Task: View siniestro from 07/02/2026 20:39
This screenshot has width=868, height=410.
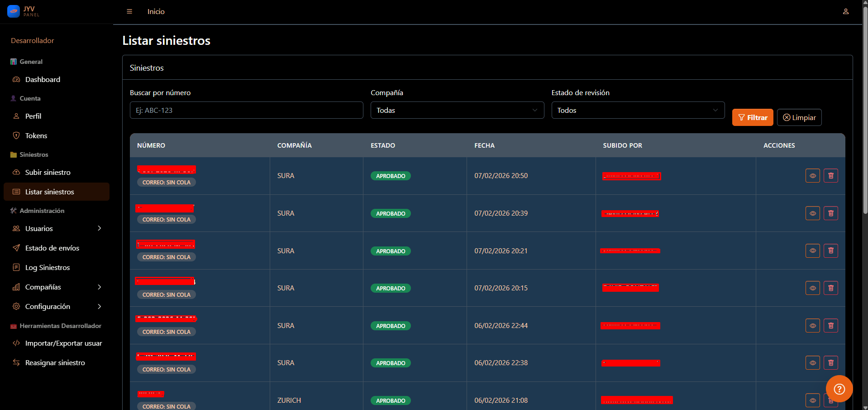Action: [x=812, y=213]
